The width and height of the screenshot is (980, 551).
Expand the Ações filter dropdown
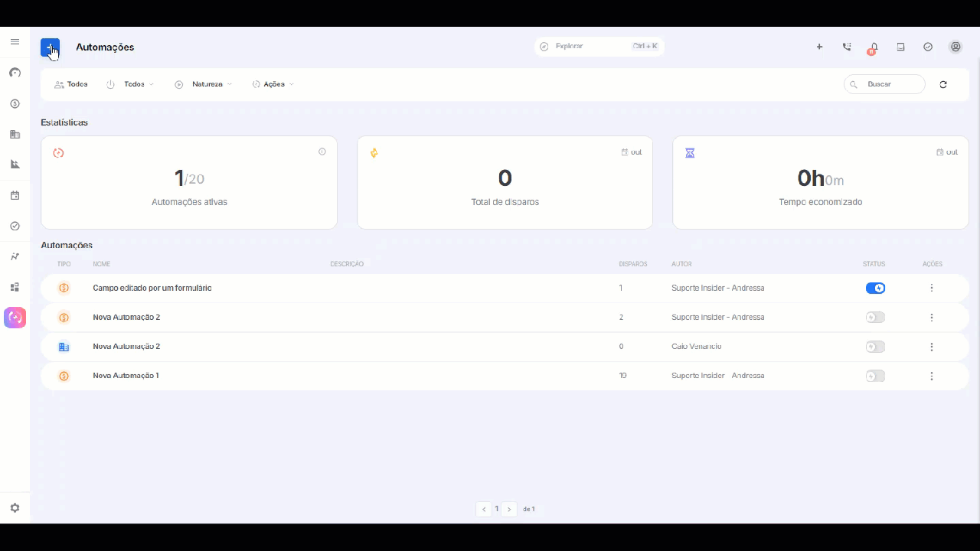[x=273, y=84]
